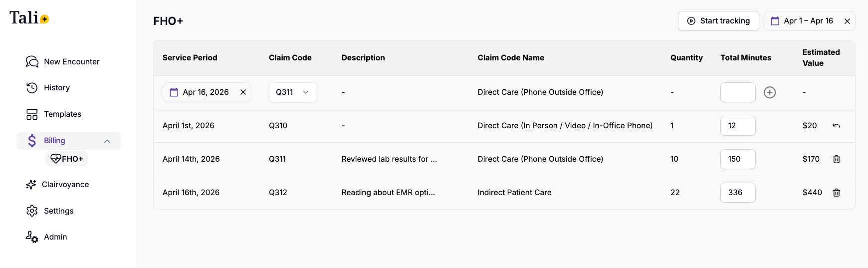Edit the 336 minutes field
The image size is (868, 268).
(x=738, y=193)
